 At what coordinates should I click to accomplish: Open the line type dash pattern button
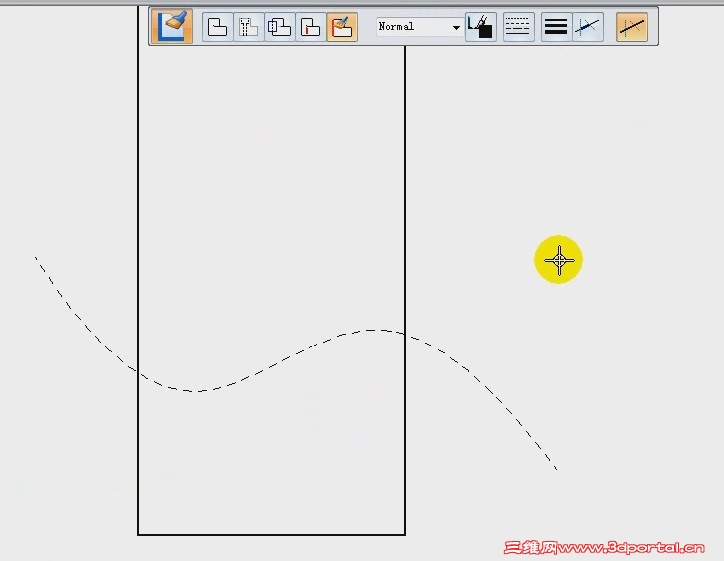[x=519, y=27]
